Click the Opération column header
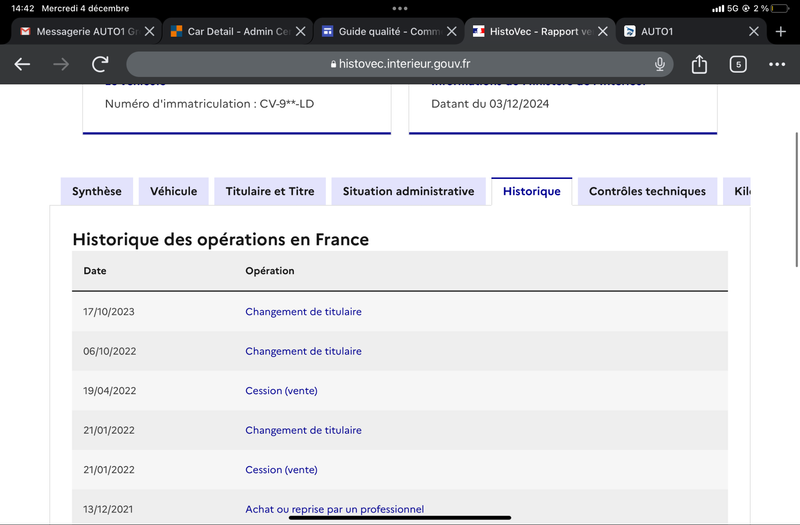800x525 pixels. pos(269,271)
